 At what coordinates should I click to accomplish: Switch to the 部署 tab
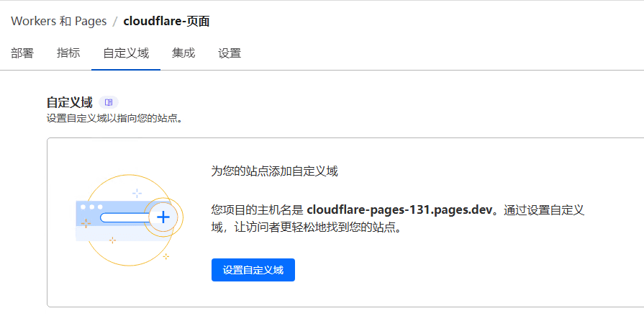(22, 53)
